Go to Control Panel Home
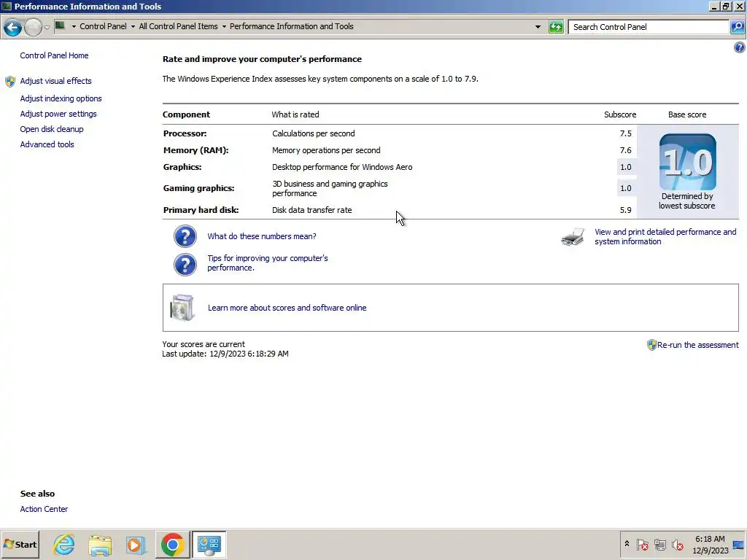 point(54,55)
